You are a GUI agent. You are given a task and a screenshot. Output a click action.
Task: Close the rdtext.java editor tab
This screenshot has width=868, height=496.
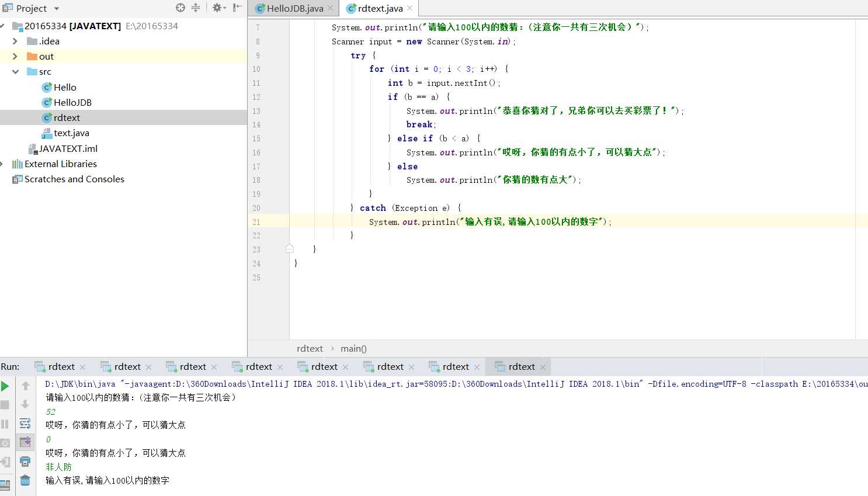[410, 8]
